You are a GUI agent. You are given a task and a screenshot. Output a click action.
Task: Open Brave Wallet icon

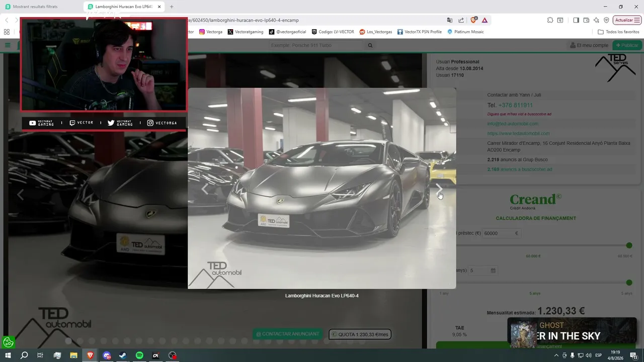click(x=586, y=20)
